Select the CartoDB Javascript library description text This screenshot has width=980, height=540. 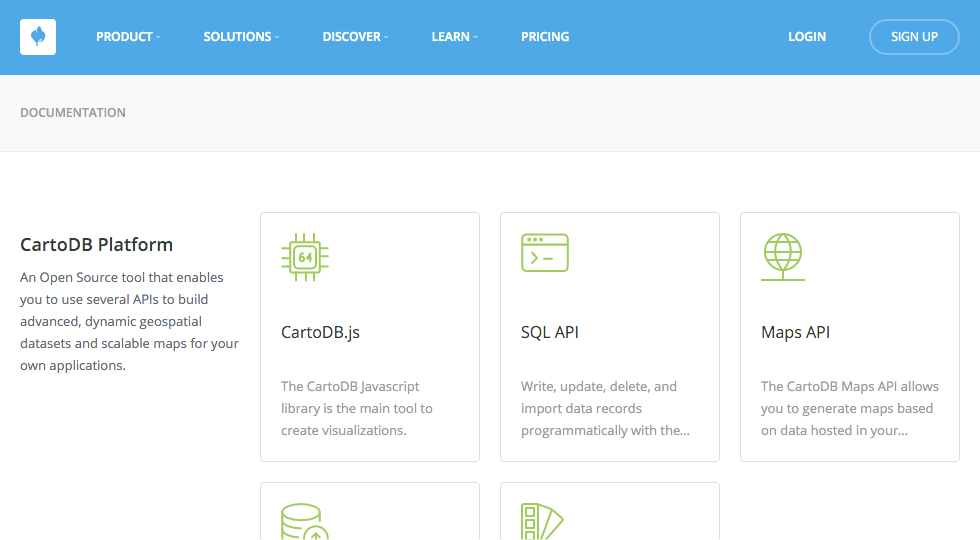pyautogui.click(x=357, y=408)
